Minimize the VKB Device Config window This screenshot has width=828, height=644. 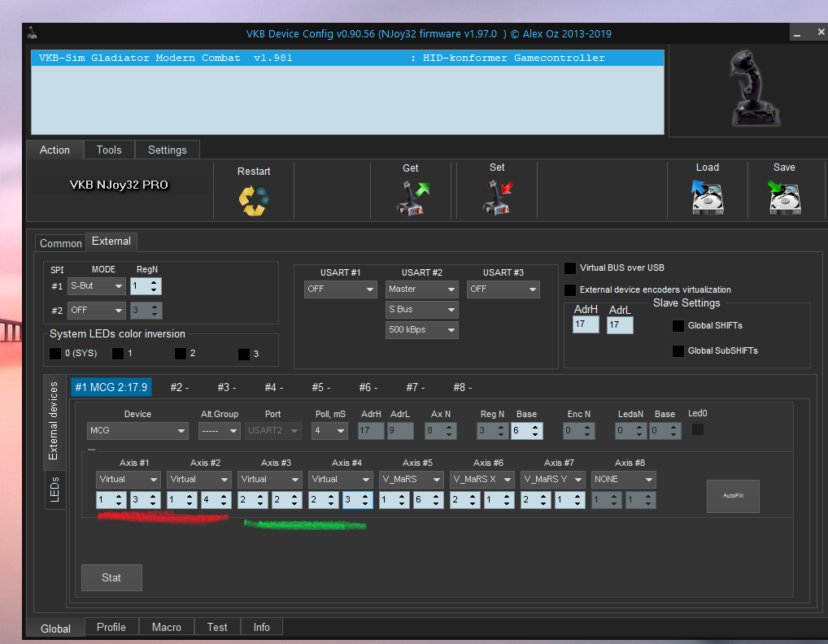click(x=797, y=33)
